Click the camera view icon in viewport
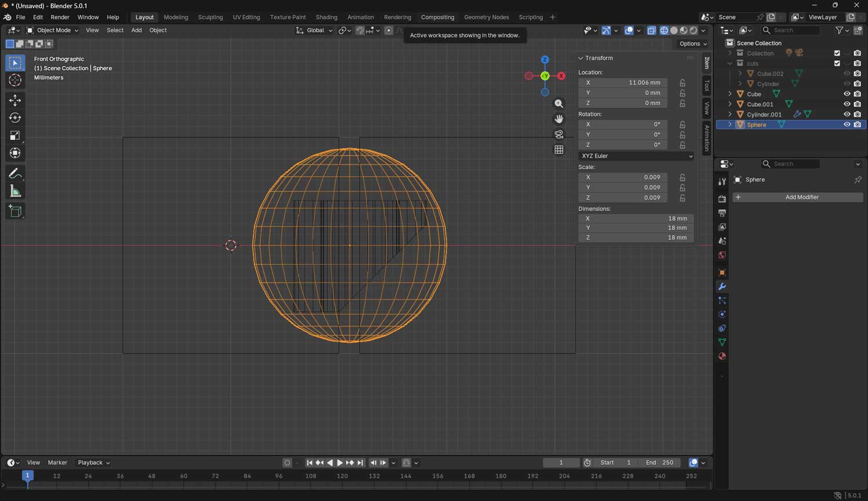868x501 pixels. 559,135
